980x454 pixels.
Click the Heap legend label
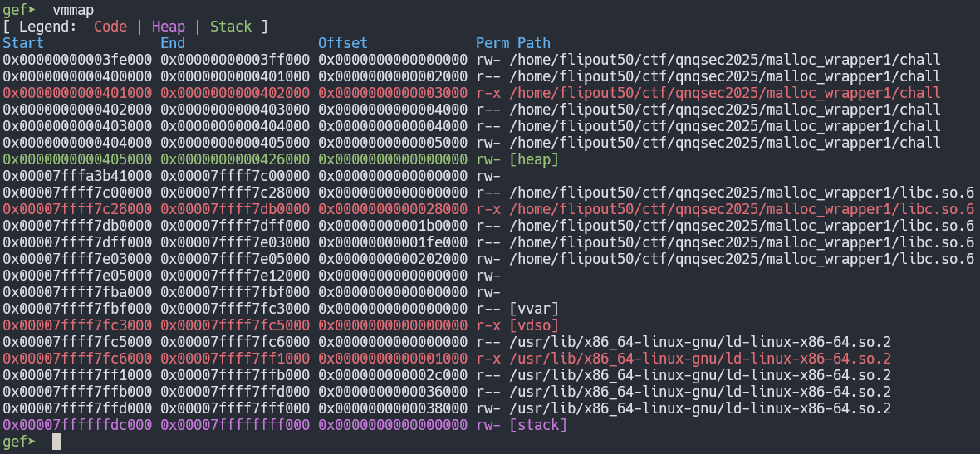(x=169, y=27)
